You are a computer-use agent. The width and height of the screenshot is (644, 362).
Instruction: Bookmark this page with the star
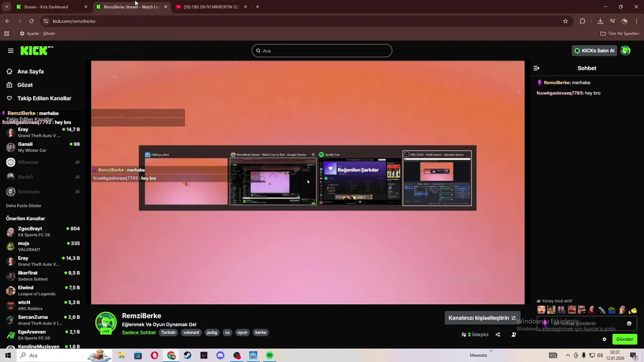coord(566,21)
